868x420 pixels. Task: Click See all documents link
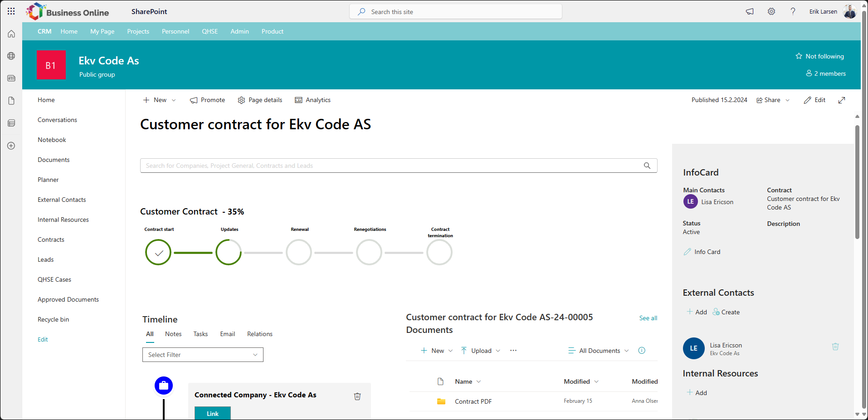(x=648, y=318)
